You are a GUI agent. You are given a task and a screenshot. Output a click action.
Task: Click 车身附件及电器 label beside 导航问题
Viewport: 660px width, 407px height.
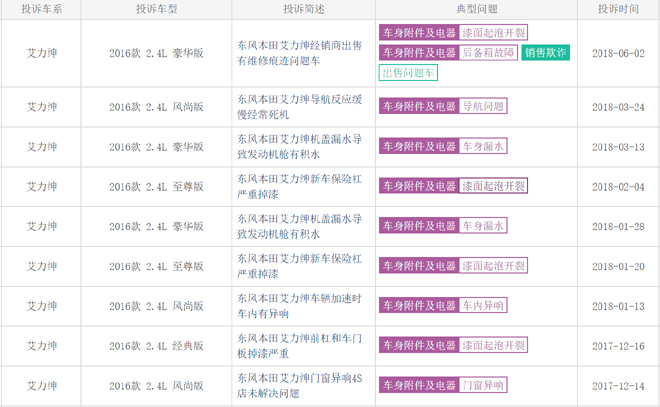[419, 106]
